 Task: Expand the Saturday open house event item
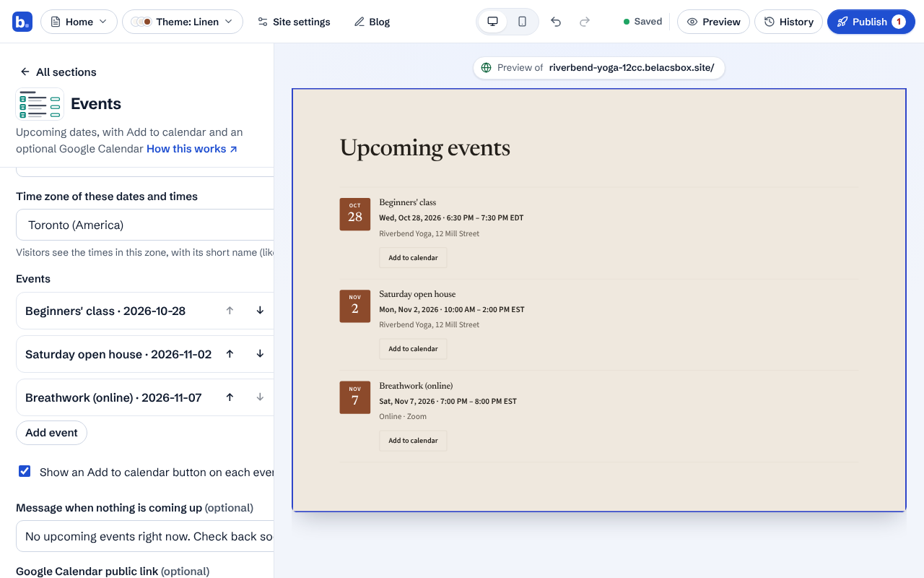[x=118, y=354]
